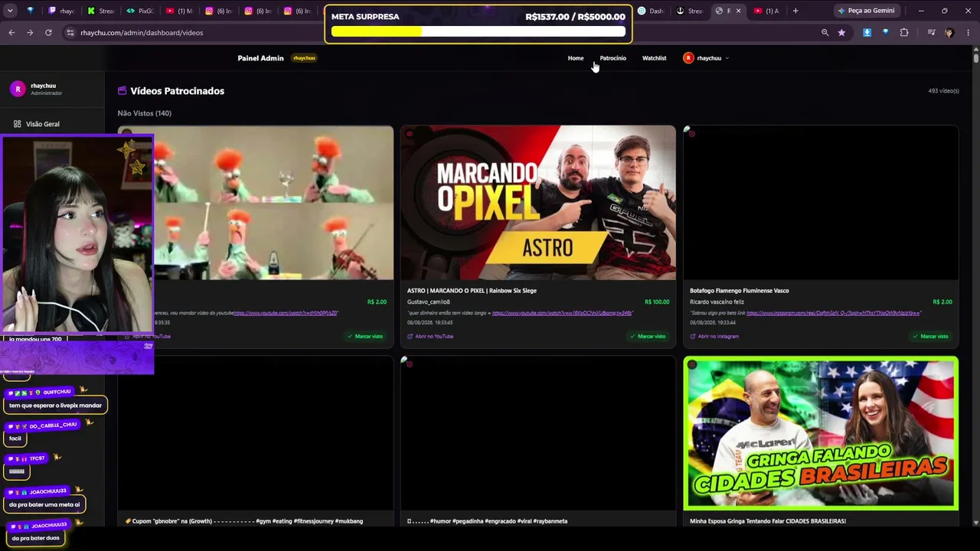Bookmark this page with the star icon
Viewport: 980px width, 551px height.
pos(841,32)
